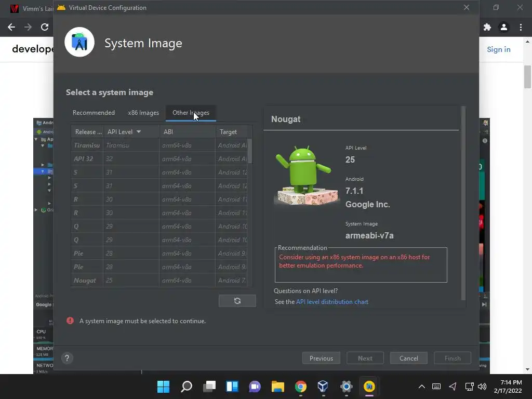The height and width of the screenshot is (399, 532).
Task: Open File Explorer from taskbar
Action: click(277, 387)
